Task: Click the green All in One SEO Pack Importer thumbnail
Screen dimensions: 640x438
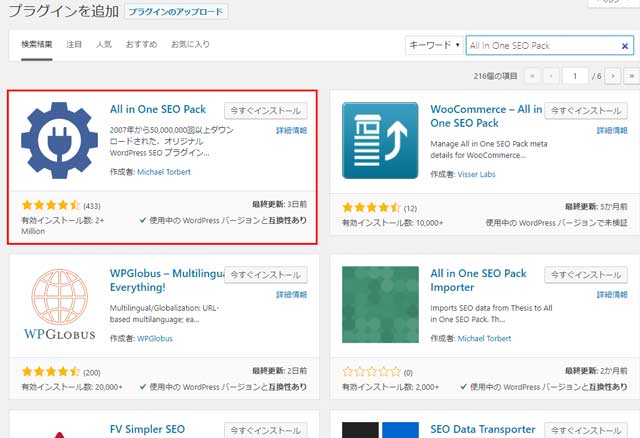Action: tap(380, 304)
